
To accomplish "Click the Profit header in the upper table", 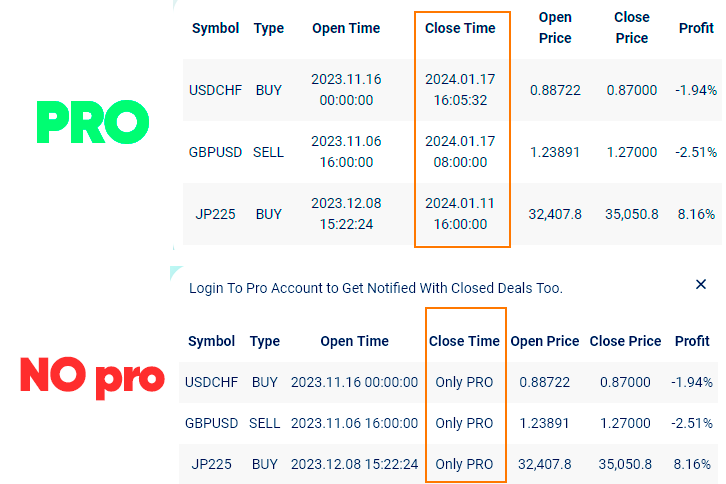I will 696,28.
